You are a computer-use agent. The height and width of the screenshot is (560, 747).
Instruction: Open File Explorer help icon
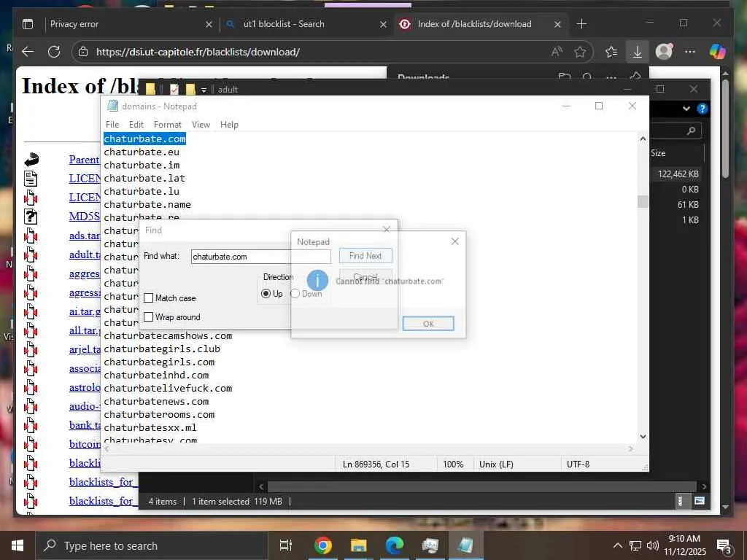pos(702,109)
